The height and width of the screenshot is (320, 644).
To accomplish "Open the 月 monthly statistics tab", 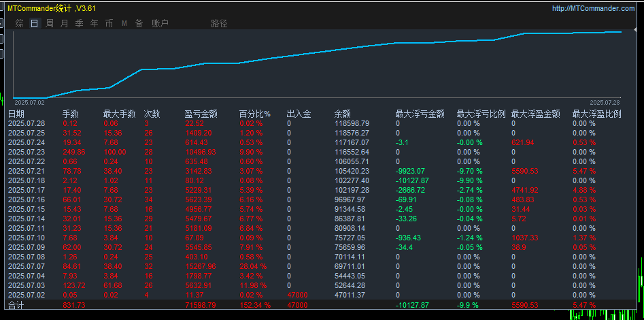I will tap(64, 23).
